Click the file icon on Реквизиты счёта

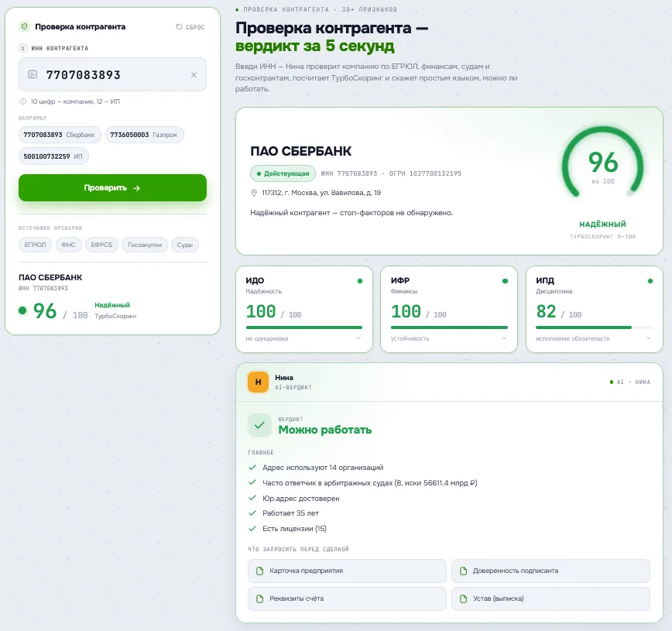tap(259, 598)
